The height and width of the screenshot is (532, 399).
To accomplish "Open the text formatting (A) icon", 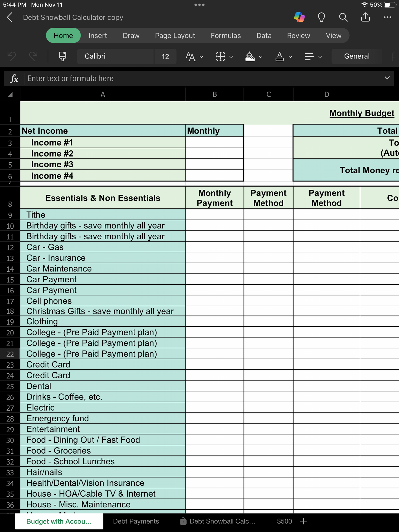I will tap(191, 57).
